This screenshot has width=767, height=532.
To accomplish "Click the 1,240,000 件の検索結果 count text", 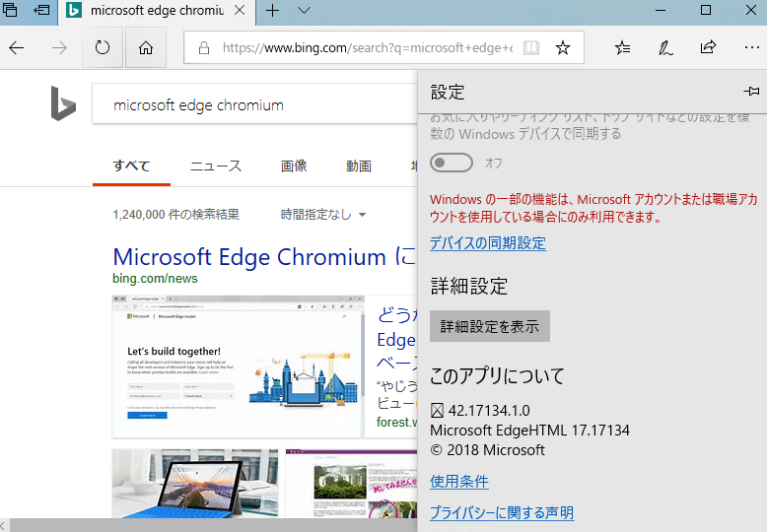I will [175, 214].
